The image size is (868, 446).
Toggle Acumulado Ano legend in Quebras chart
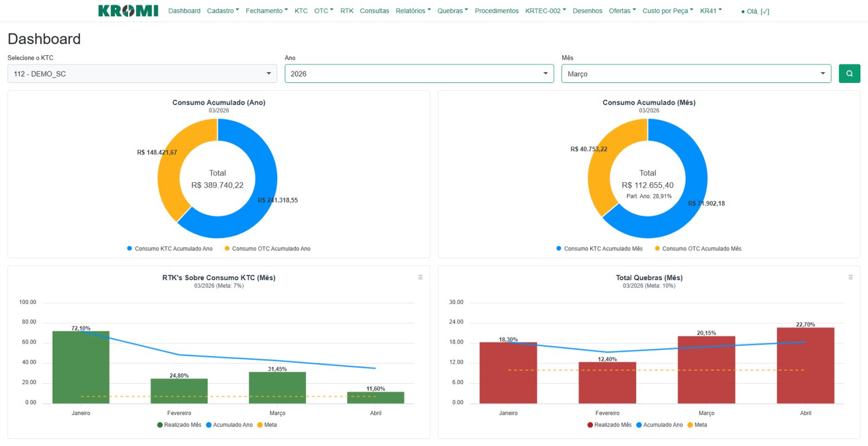pyautogui.click(x=660, y=425)
